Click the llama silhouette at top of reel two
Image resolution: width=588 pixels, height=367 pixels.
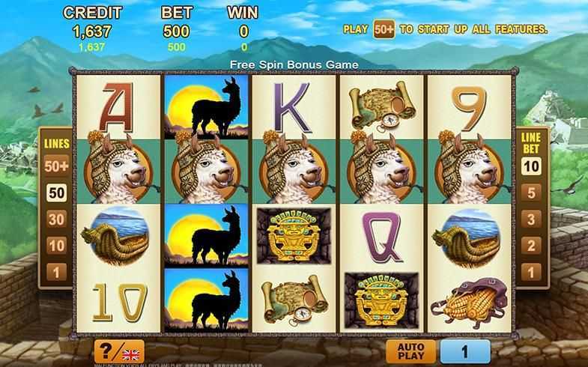[x=207, y=107]
